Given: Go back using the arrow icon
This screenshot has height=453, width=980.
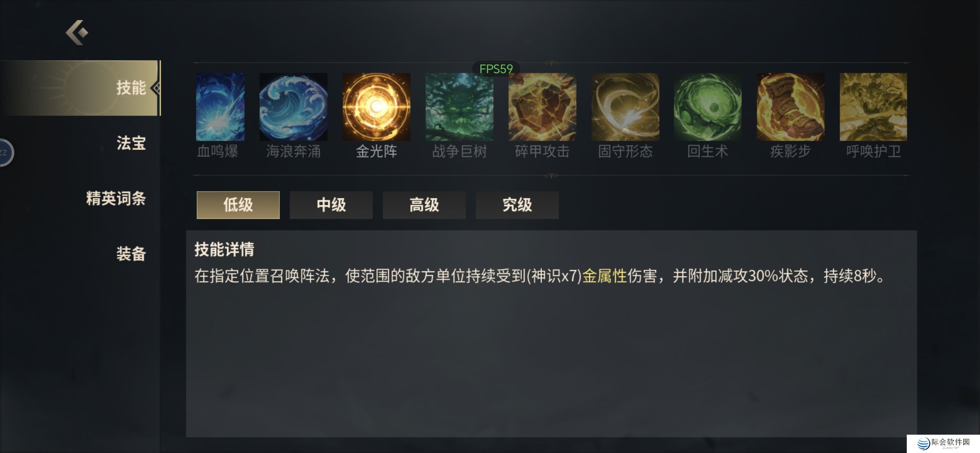Looking at the screenshot, I should click(77, 33).
